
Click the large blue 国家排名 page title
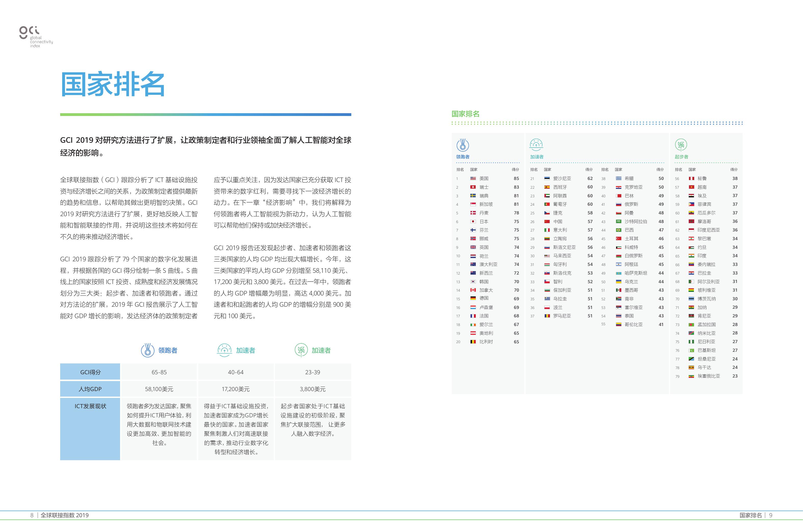click(x=113, y=84)
